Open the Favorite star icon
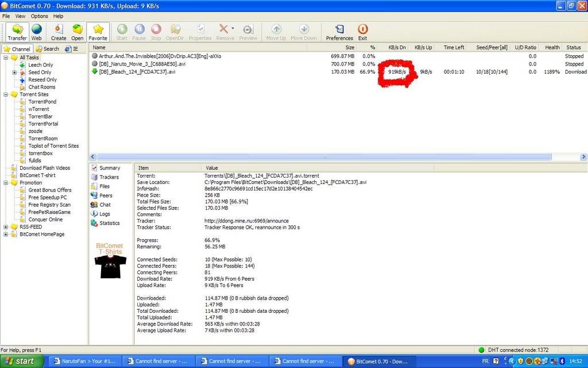588x368 pixels. [x=98, y=29]
